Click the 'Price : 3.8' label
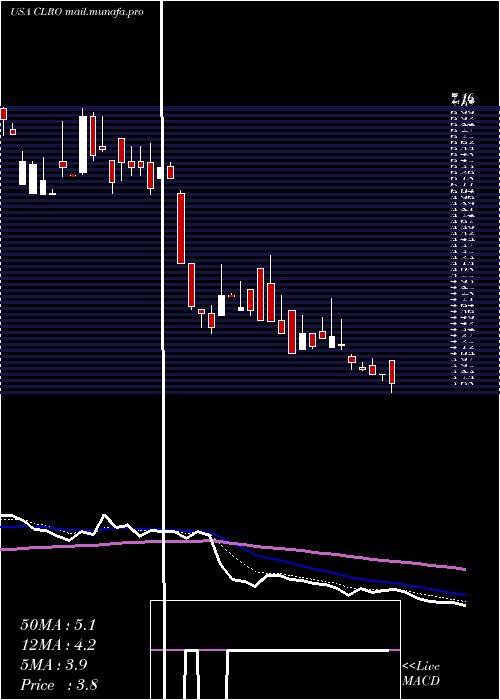This screenshot has width=500, height=700. tap(59, 685)
